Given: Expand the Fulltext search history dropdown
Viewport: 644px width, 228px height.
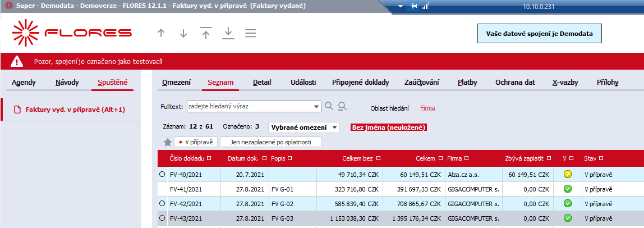Looking at the screenshot, I should [316, 106].
